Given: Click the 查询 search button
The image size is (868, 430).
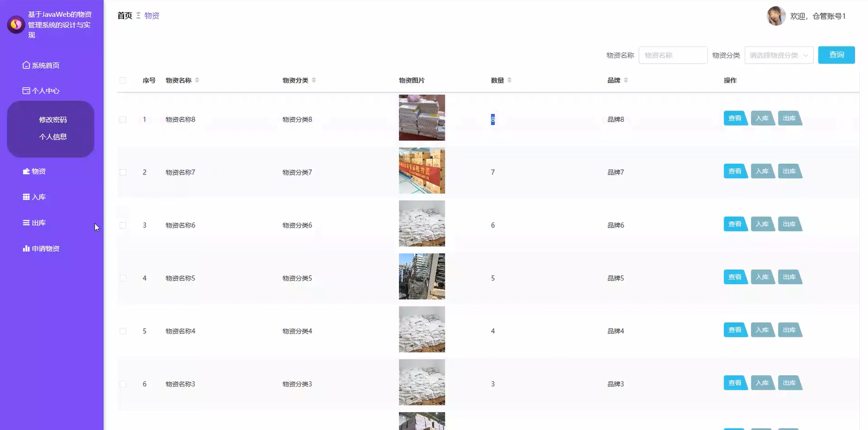Looking at the screenshot, I should tap(836, 55).
